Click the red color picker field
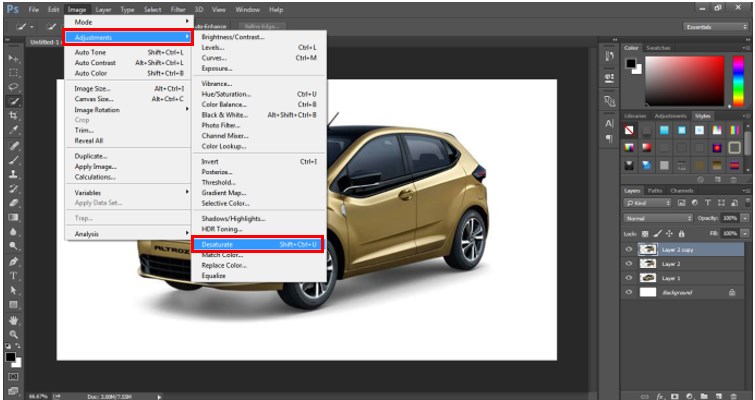Image resolution: width=755 pixels, height=400 pixels. (x=684, y=81)
